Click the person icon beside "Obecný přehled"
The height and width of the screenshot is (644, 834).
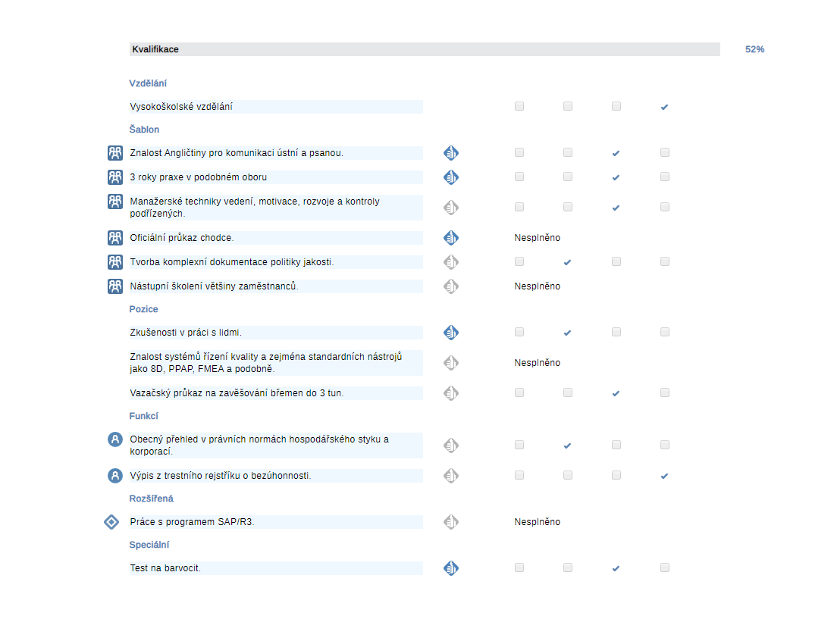click(115, 439)
